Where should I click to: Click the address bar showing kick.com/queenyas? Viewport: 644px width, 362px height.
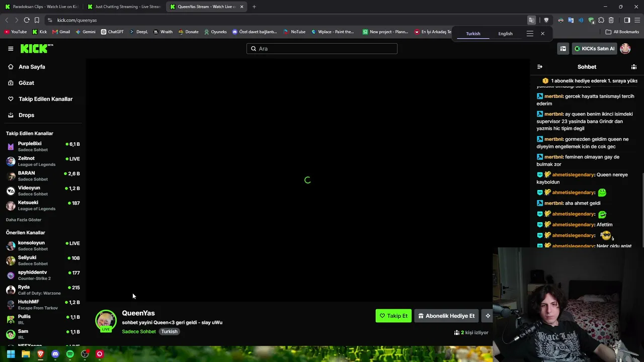point(287,20)
